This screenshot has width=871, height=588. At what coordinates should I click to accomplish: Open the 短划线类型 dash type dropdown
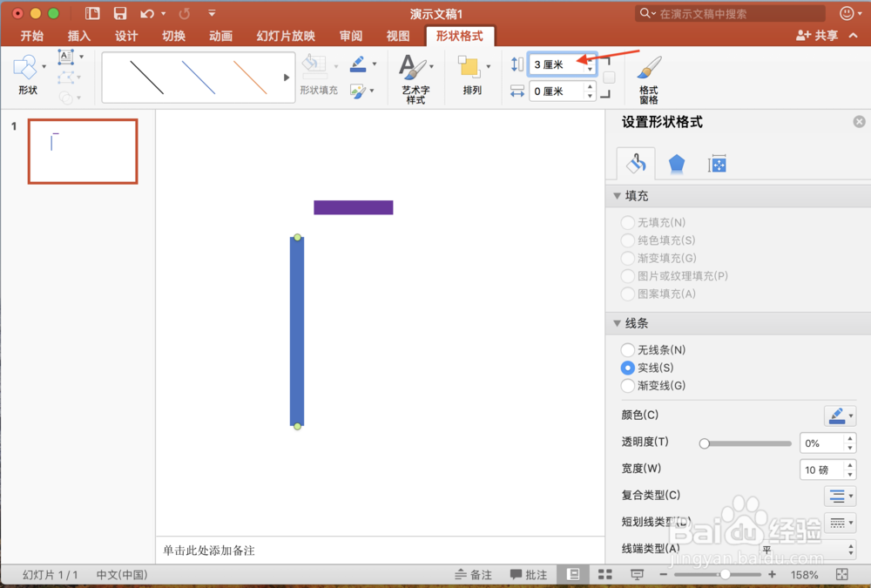pos(840,522)
